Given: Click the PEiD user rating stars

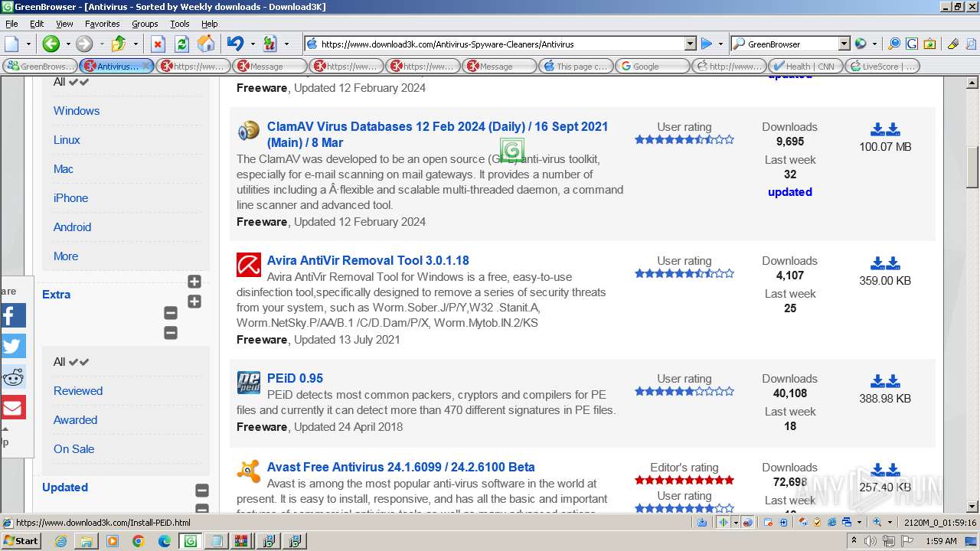Looking at the screenshot, I should [x=684, y=392].
